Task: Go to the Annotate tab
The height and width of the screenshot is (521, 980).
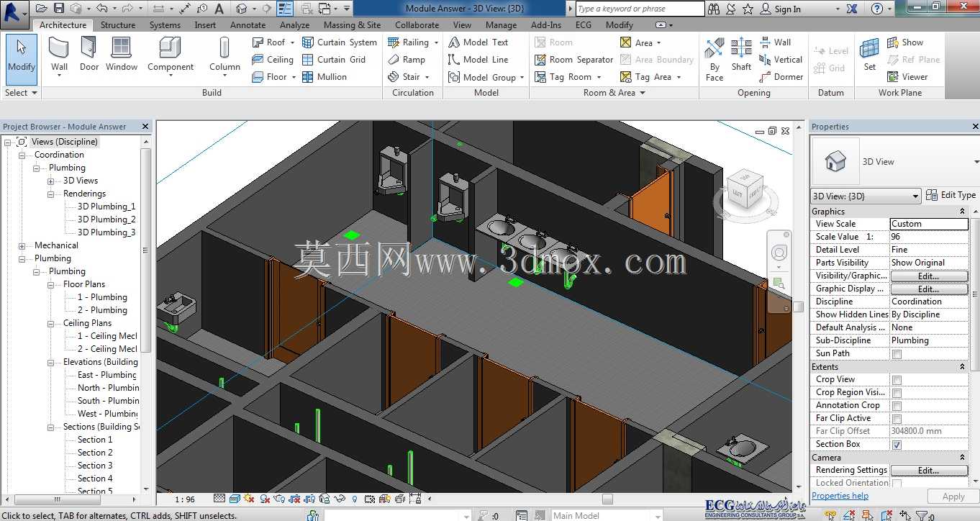Action: 248,24
